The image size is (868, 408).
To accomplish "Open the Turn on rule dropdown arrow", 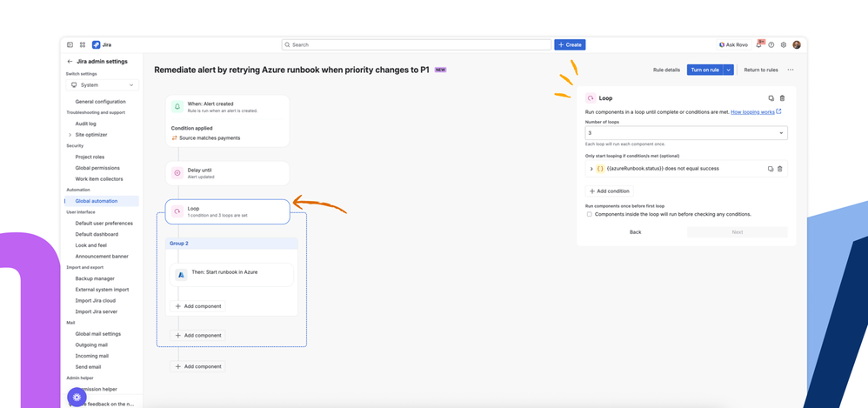I will (729, 70).
